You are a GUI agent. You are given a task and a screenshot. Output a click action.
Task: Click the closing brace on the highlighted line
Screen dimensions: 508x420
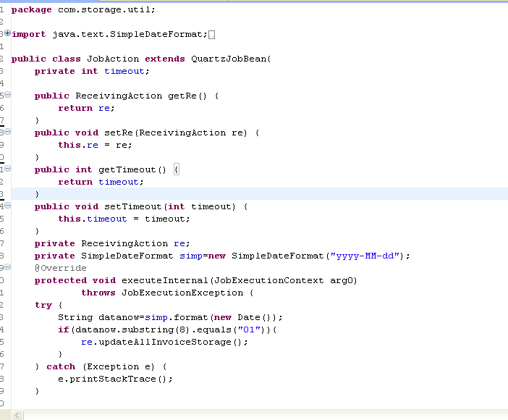tap(37, 194)
